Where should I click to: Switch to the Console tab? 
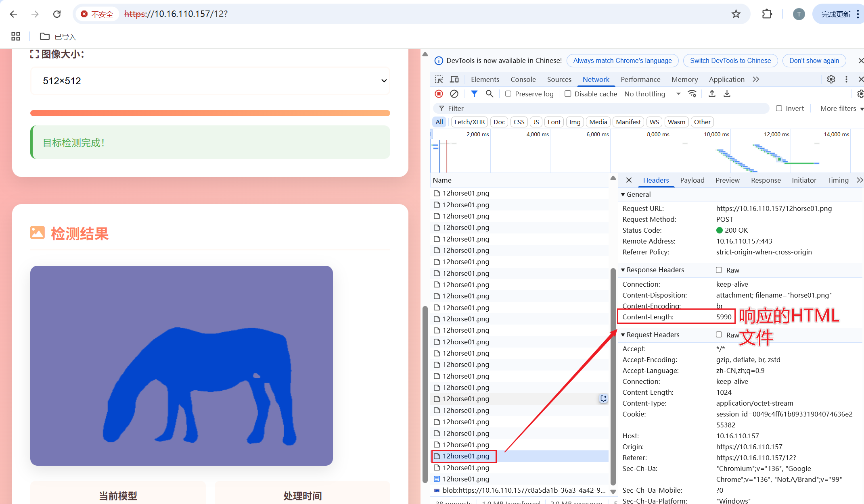point(523,79)
